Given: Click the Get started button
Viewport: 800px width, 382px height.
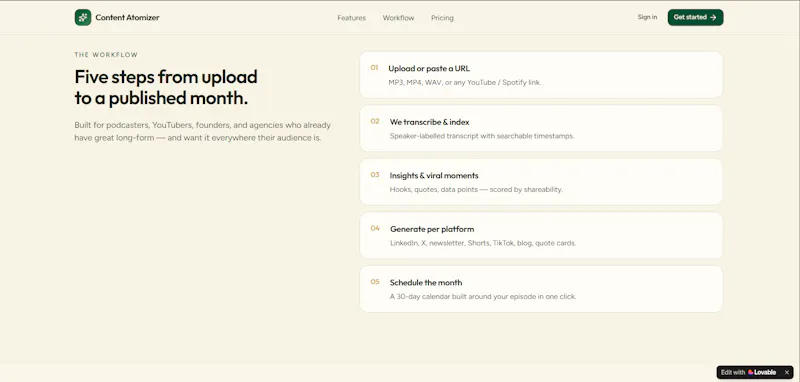Looking at the screenshot, I should coord(695,17).
